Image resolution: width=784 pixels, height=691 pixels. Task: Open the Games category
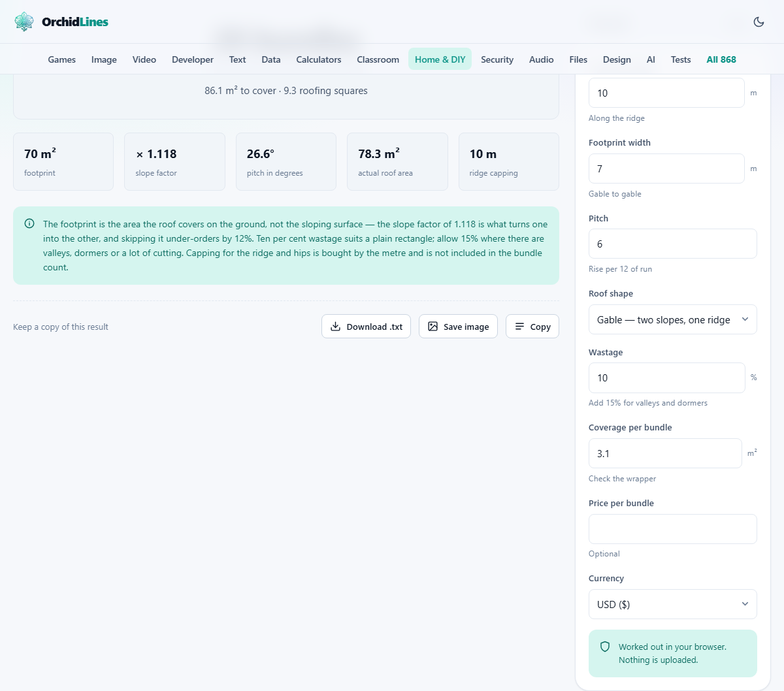point(62,59)
